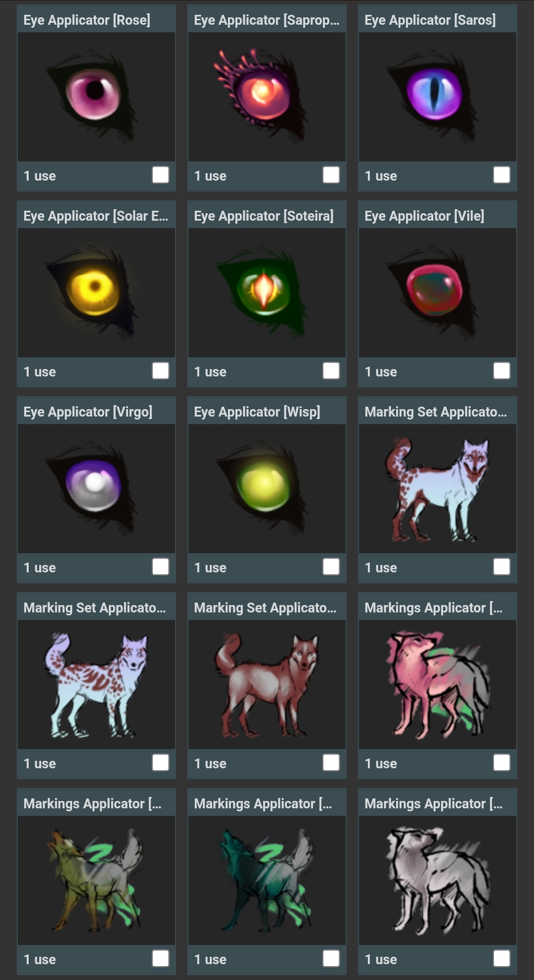Open the Eye Applicator [Soteira] title
The width and height of the screenshot is (534, 980).
(x=264, y=216)
